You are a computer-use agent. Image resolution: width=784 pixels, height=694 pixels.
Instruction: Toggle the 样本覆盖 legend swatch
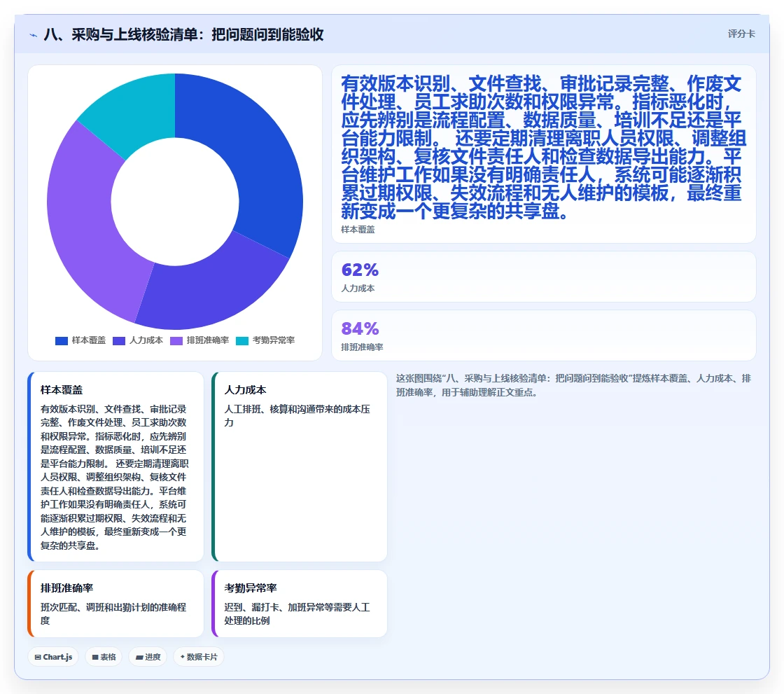[62, 341]
